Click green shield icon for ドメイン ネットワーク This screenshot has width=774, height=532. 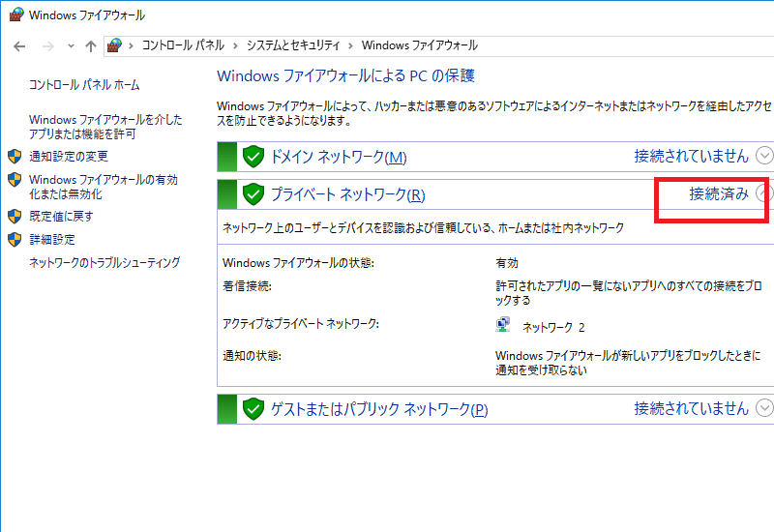253,157
